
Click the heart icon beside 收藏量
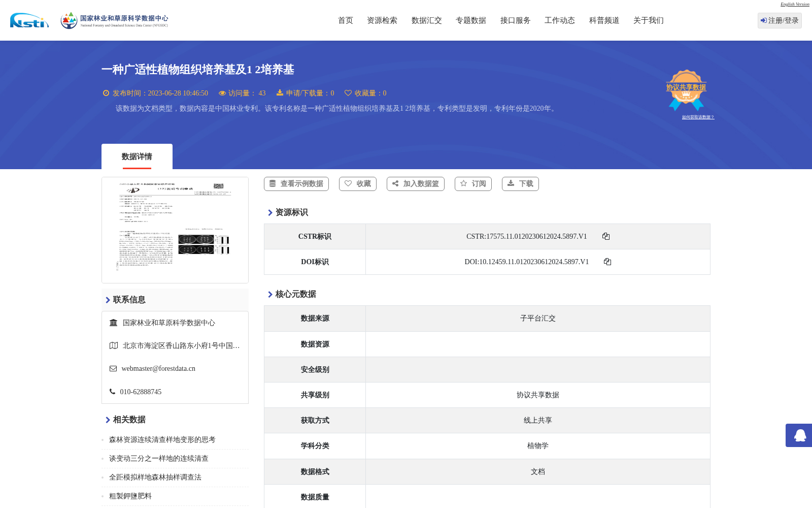click(348, 93)
